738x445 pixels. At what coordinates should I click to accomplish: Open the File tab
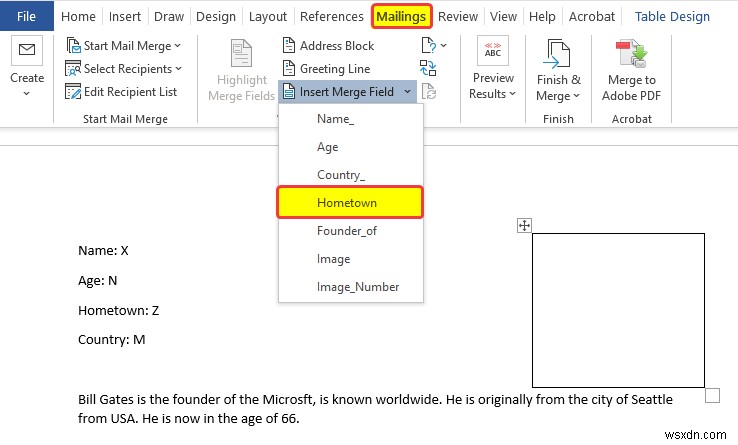[26, 16]
